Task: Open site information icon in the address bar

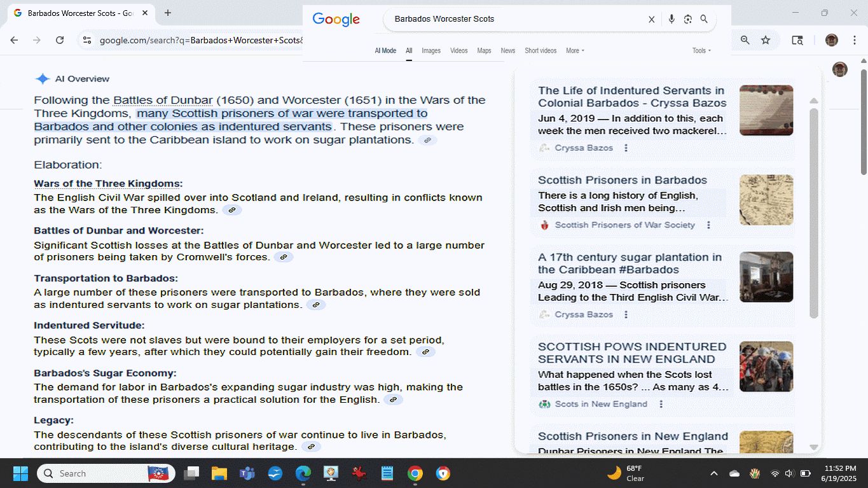Action: click(87, 40)
